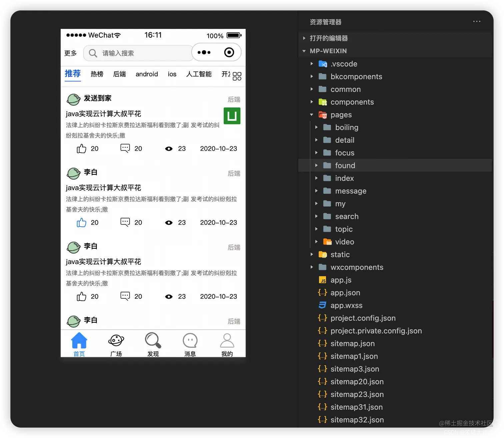Click the search magnifier inside the search bar
The width and height of the screenshot is (504, 438).
coord(92,53)
